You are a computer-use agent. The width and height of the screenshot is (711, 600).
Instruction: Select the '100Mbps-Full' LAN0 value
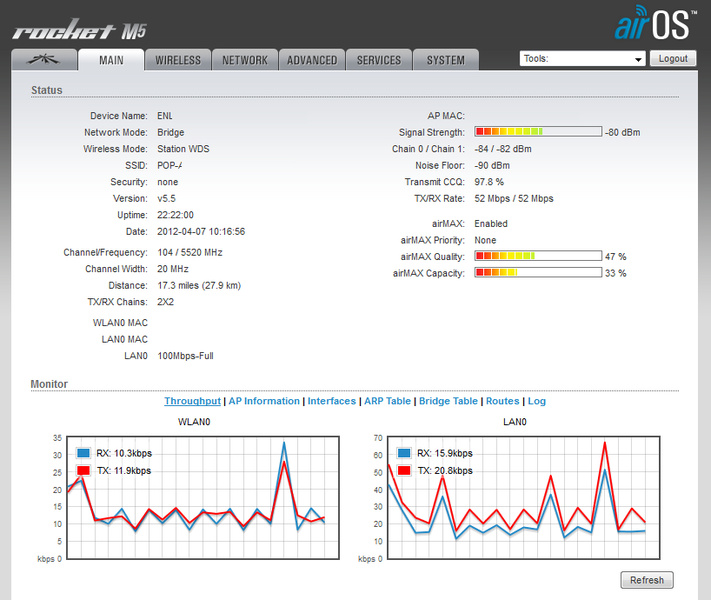[x=185, y=356]
